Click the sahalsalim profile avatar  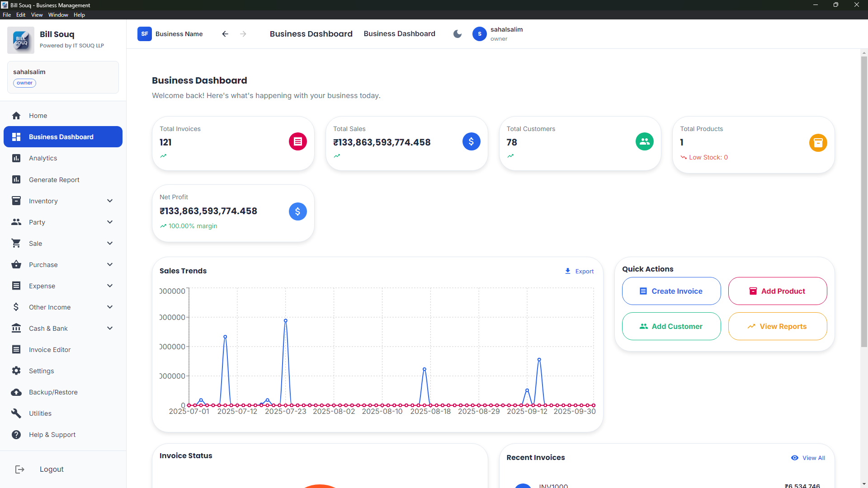(x=480, y=34)
